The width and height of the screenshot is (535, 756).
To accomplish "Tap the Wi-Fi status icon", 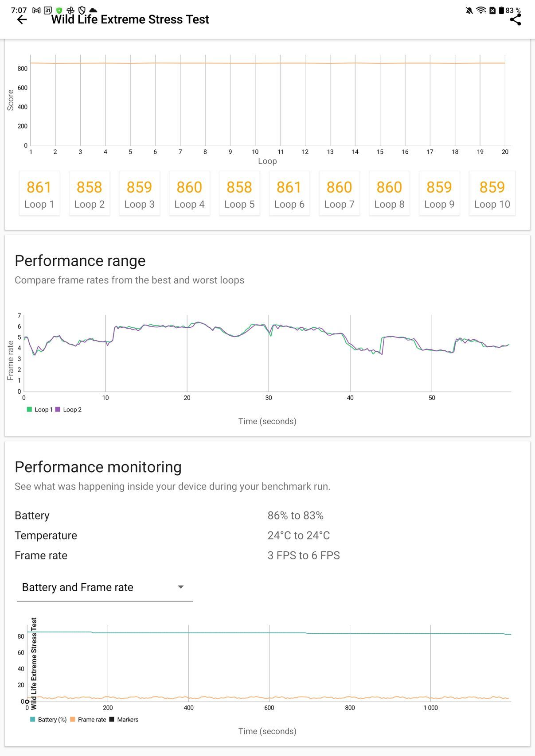I will coord(480,10).
